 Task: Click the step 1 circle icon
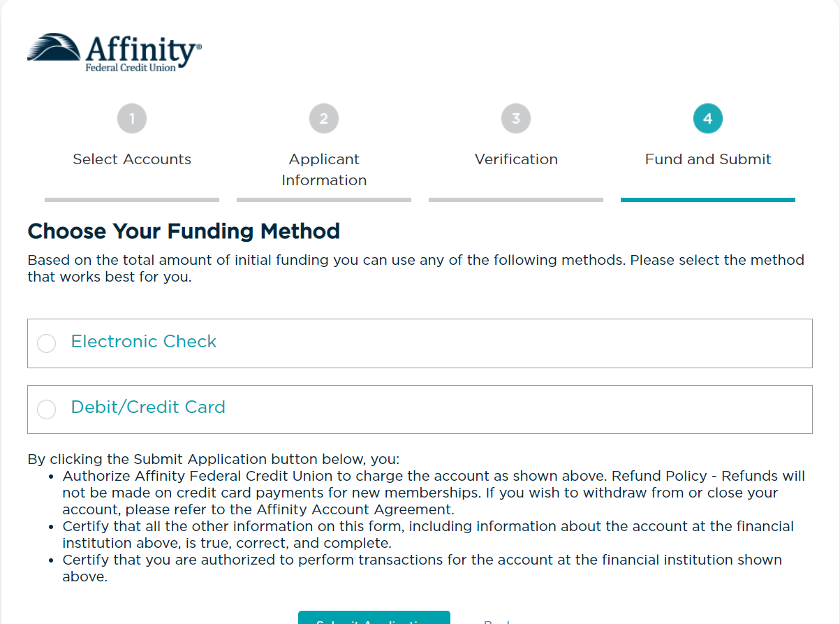coord(132,119)
